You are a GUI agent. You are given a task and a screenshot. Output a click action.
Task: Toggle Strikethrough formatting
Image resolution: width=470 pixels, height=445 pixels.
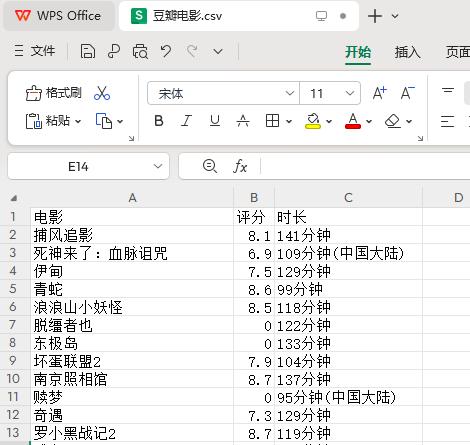pos(243,121)
